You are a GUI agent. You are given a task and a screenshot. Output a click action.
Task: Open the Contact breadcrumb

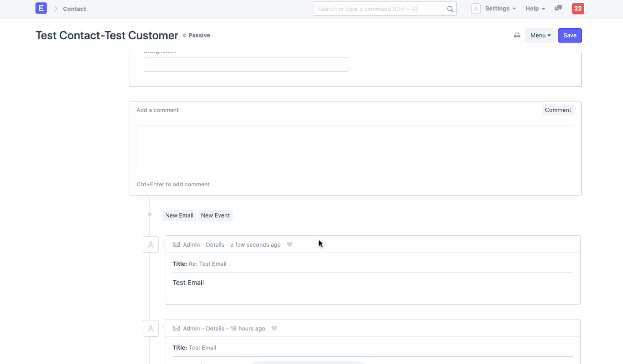[74, 9]
